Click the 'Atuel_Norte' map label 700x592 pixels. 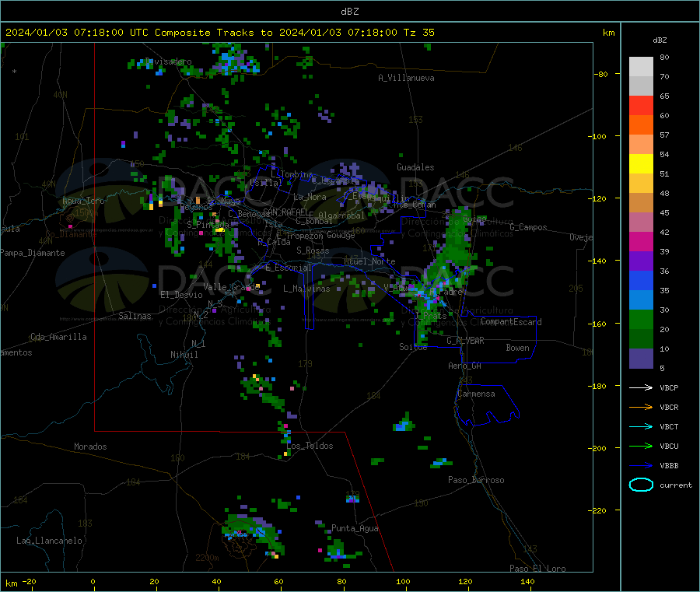370,261
